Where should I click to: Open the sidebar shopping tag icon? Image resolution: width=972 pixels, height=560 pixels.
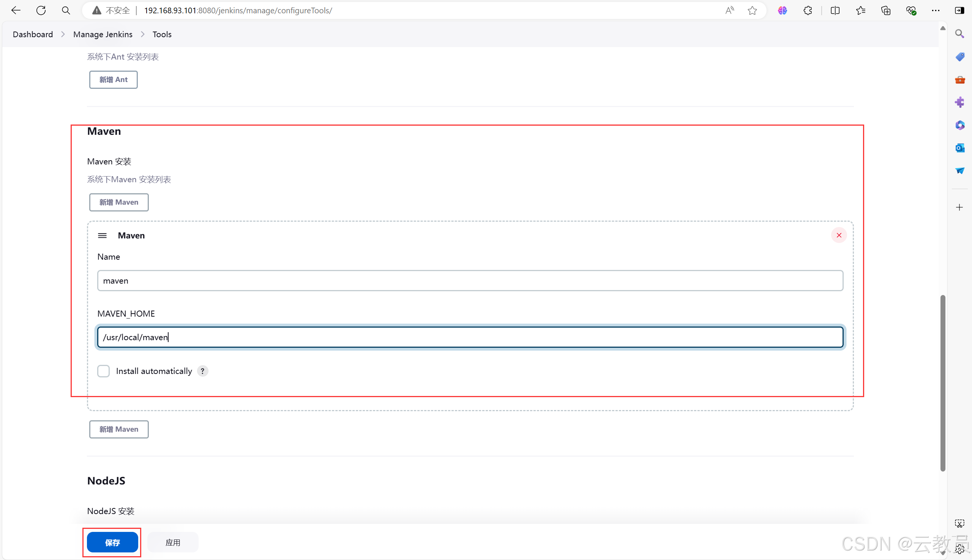960,57
